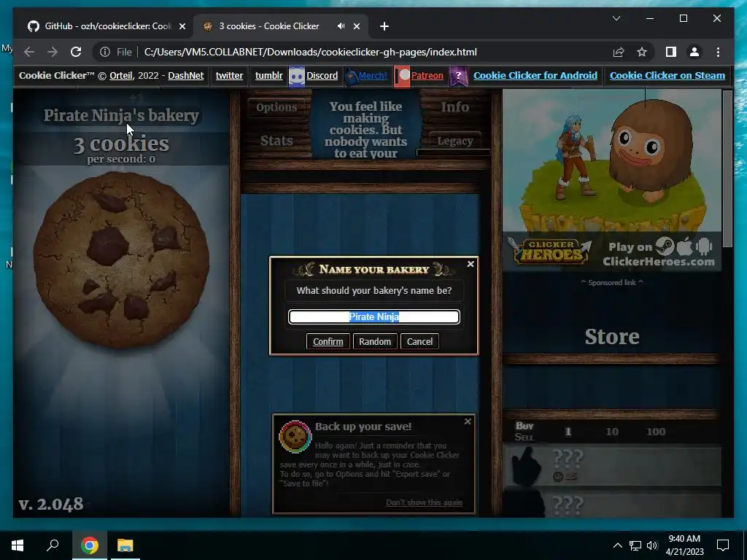747x560 pixels.
Task: Open network status in system tray
Action: click(635, 545)
